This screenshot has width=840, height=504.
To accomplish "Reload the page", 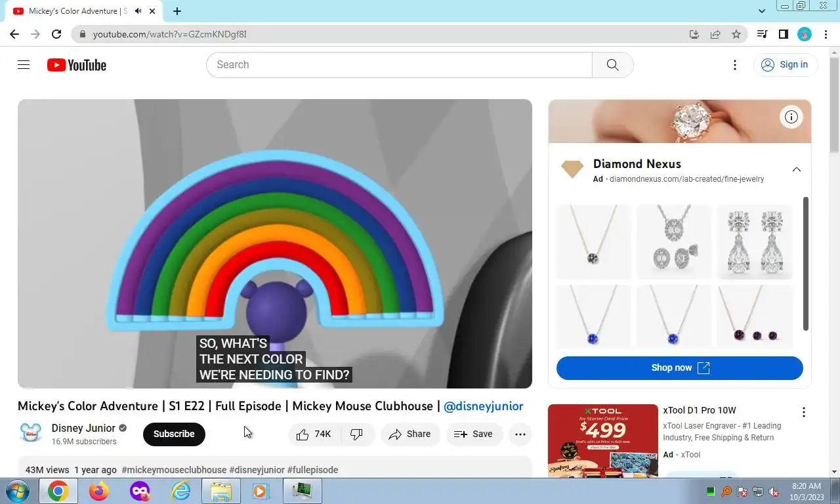I will click(x=56, y=34).
